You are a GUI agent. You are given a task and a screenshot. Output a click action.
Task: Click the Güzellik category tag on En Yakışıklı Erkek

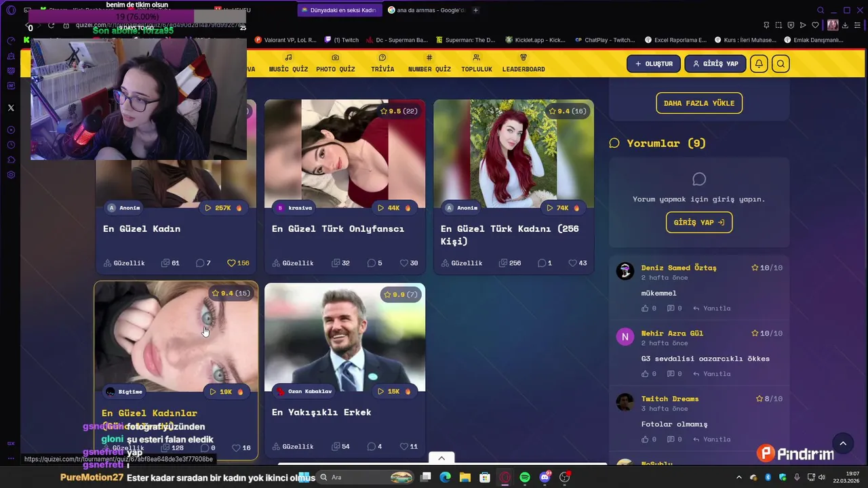point(293,447)
